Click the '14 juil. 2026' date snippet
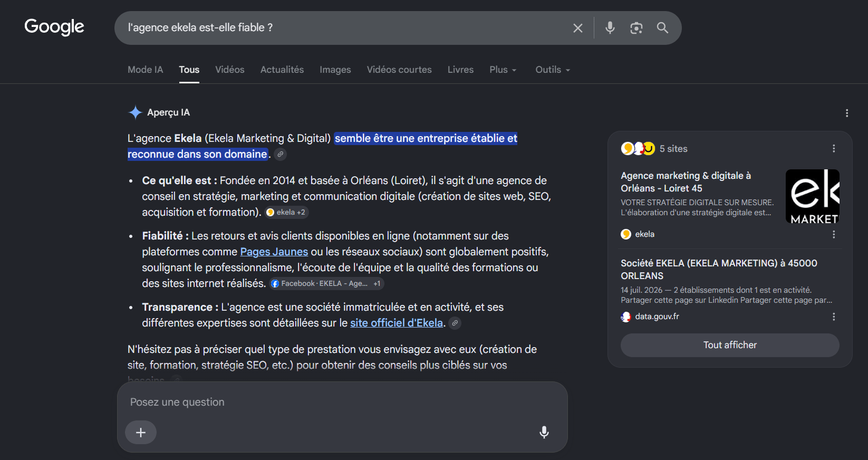The image size is (868, 460). point(642,290)
